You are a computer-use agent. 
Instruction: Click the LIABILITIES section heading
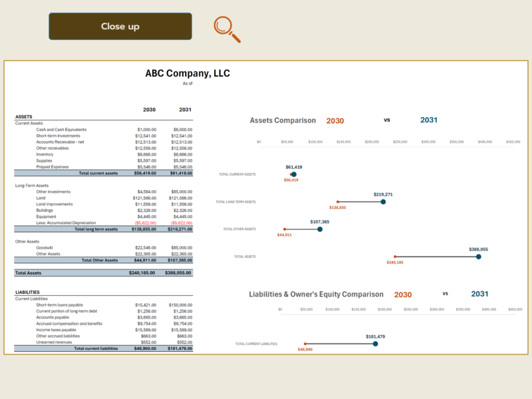27,293
